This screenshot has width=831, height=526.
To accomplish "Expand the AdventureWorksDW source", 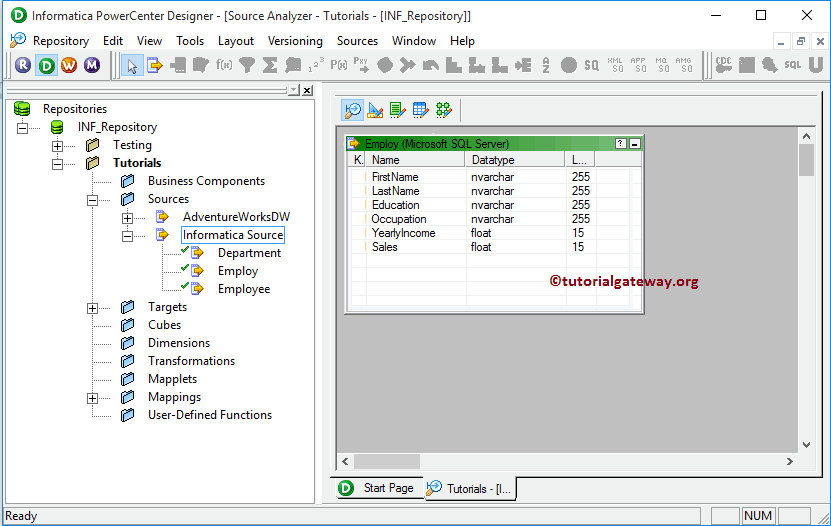I will (x=127, y=218).
